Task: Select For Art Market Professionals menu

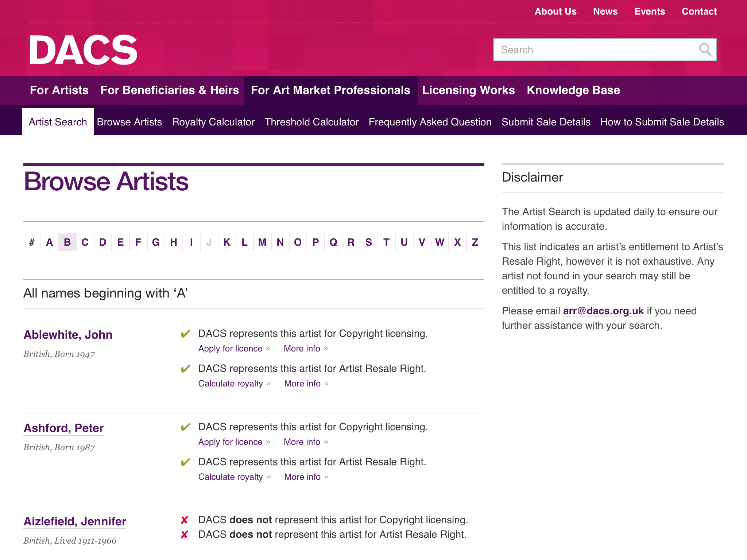Action: [330, 90]
